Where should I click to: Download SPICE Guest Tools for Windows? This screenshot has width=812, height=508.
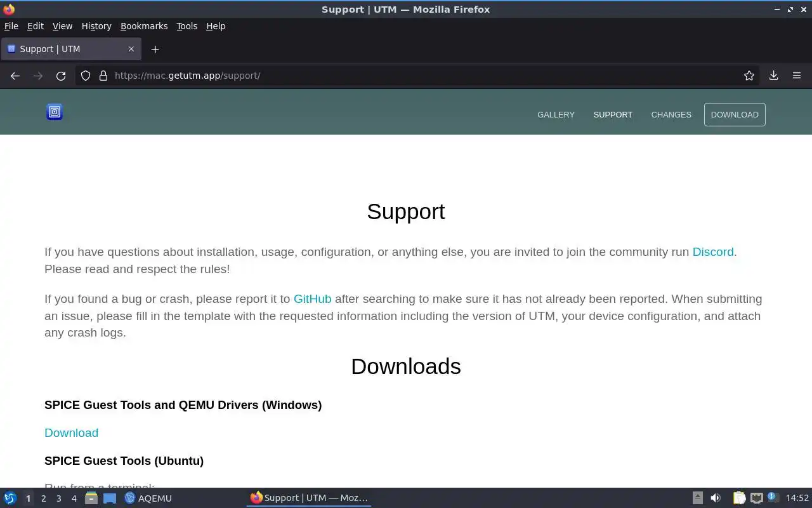(71, 433)
